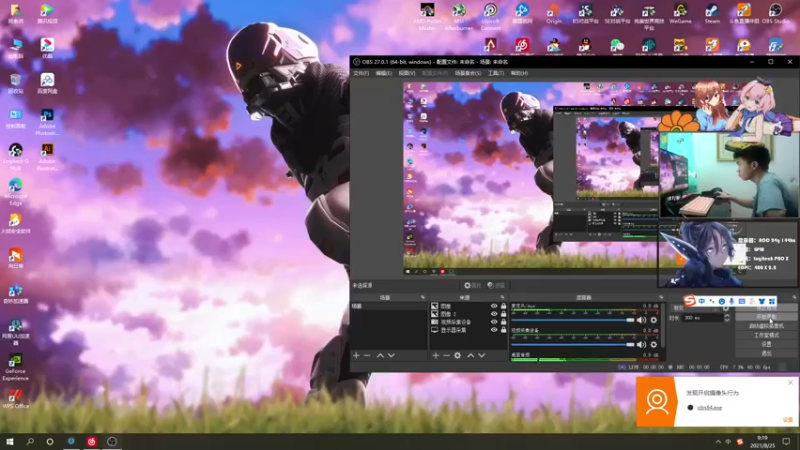Open GeForce Experience desktop shortcut
Image resolution: width=800 pixels, height=450 pixels.
pyautogui.click(x=15, y=367)
